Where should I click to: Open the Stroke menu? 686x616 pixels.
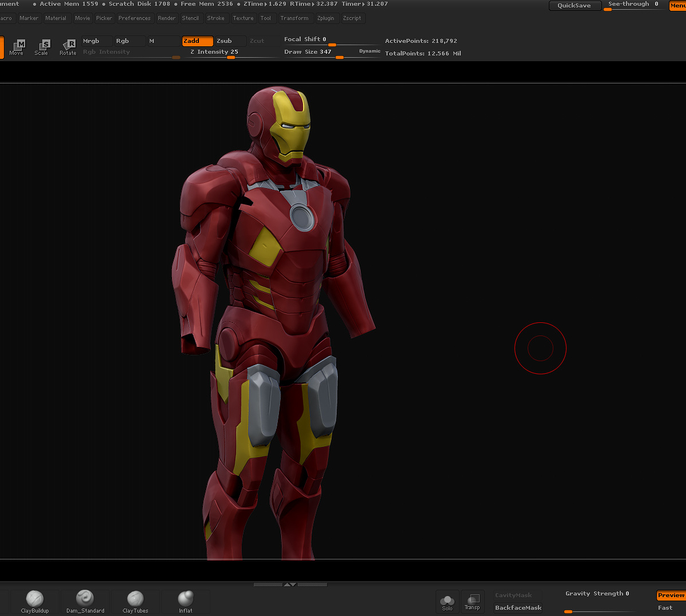point(216,18)
